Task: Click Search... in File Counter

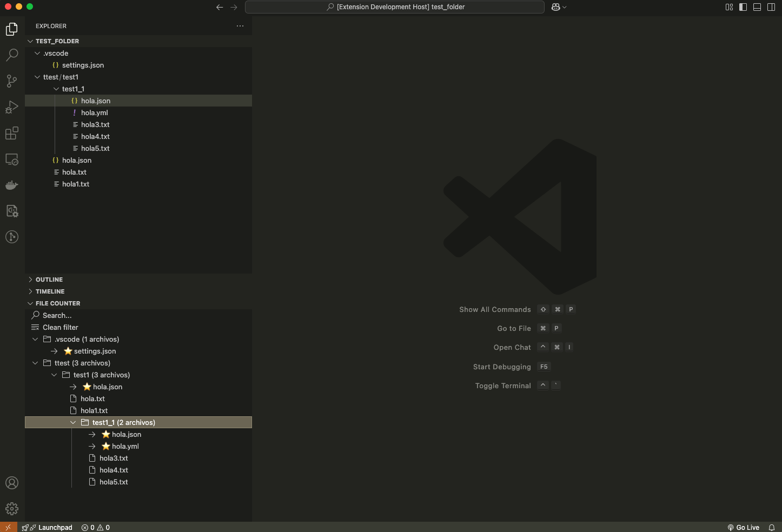Action: pos(138,315)
